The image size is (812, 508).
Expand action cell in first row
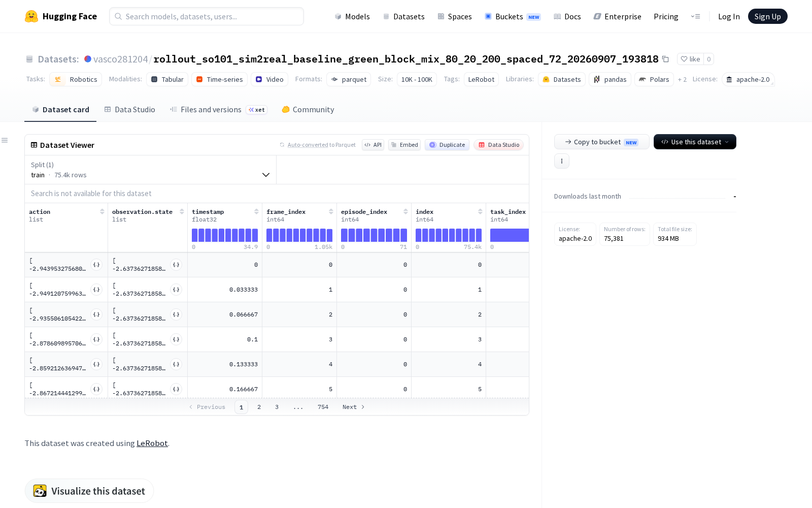click(x=96, y=265)
